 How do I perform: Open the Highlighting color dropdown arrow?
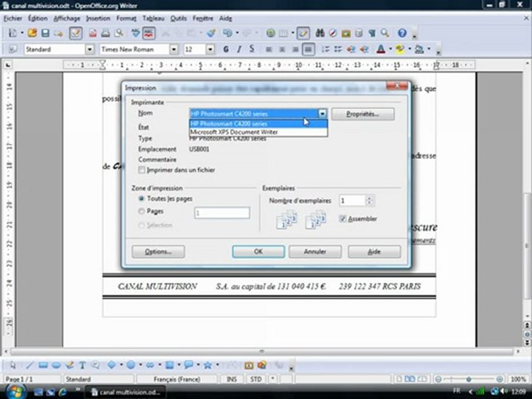coord(410,49)
